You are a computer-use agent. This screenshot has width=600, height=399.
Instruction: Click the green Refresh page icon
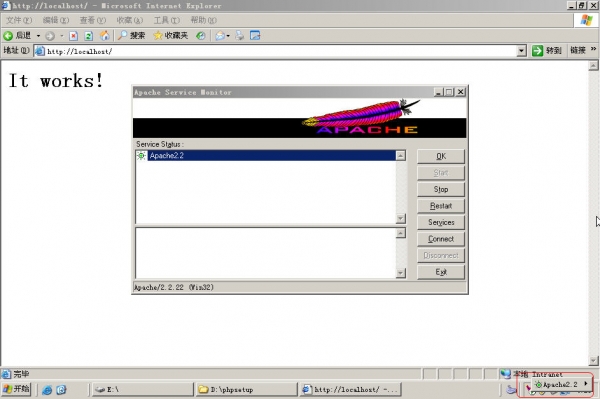coord(88,36)
